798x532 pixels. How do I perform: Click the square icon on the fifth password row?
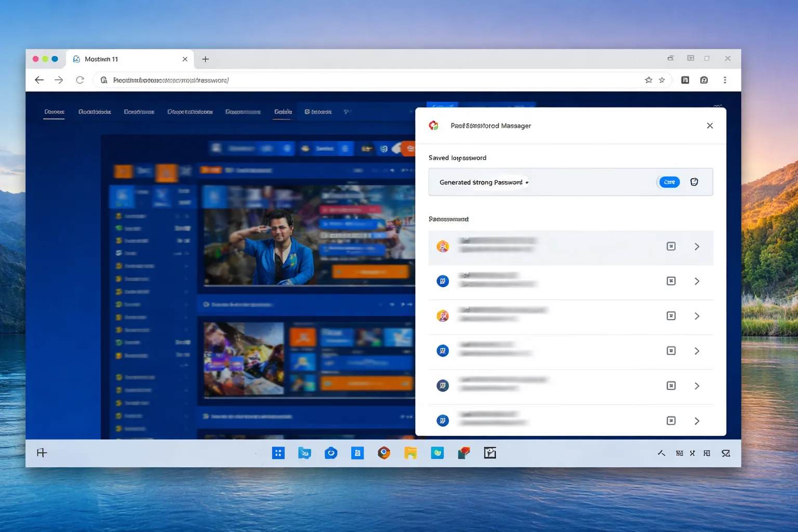point(671,385)
